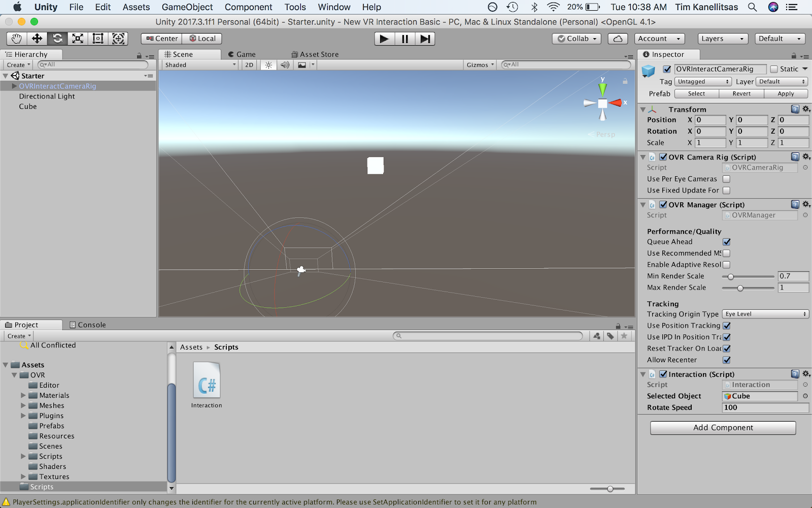The image size is (812, 508).
Task: Disable the Allow Recenter checkbox
Action: point(726,360)
